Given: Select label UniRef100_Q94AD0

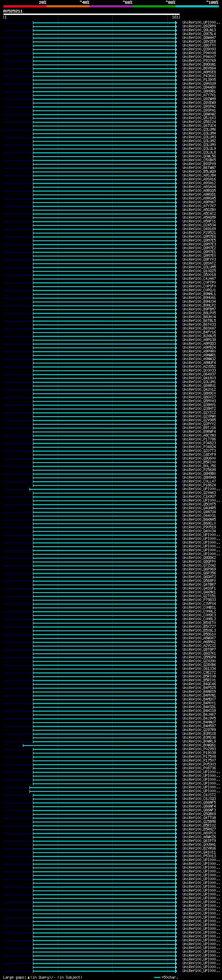Looking at the screenshot, I should tap(199, 88).
